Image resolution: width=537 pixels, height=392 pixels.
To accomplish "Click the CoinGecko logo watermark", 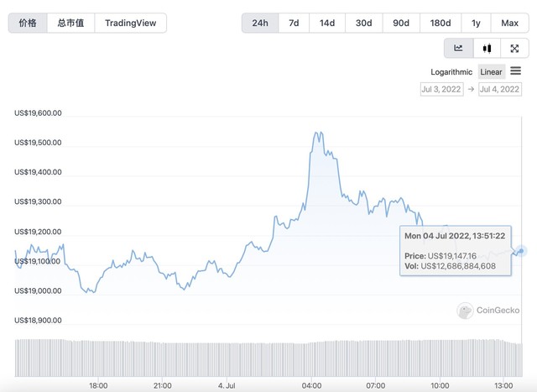I will click(x=487, y=311).
